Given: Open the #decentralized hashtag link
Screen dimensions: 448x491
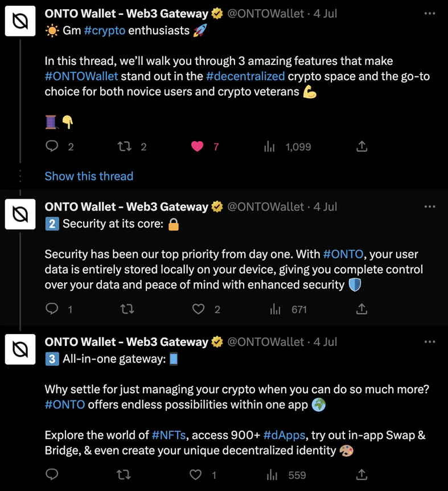Looking at the screenshot, I should pyautogui.click(x=245, y=76).
